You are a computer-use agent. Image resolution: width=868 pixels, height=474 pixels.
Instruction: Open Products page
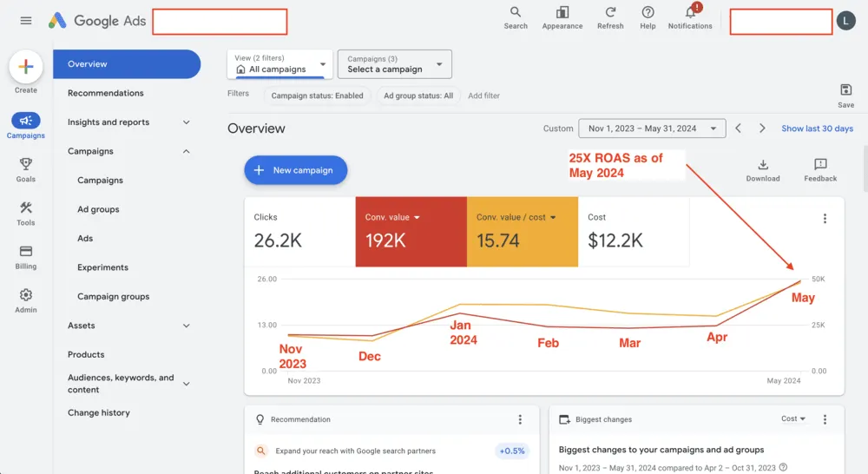pyautogui.click(x=86, y=354)
